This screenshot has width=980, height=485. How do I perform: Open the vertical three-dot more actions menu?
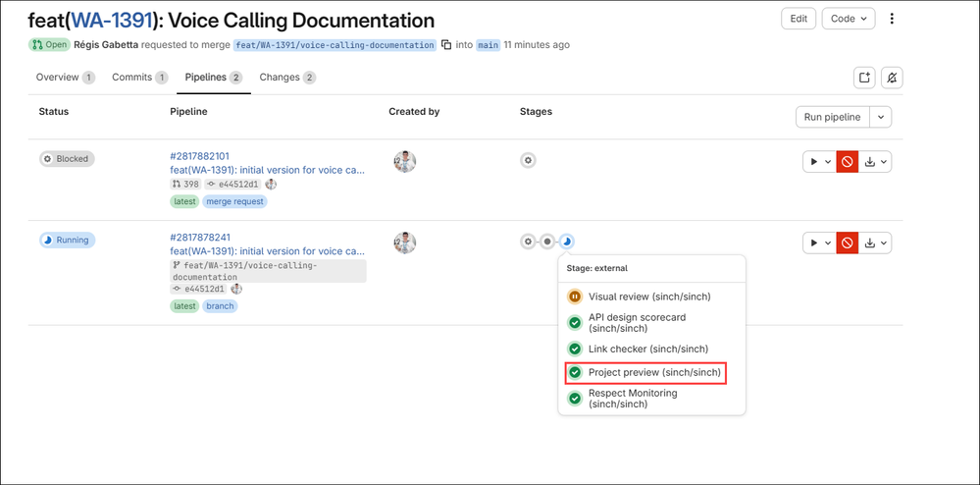(x=892, y=19)
